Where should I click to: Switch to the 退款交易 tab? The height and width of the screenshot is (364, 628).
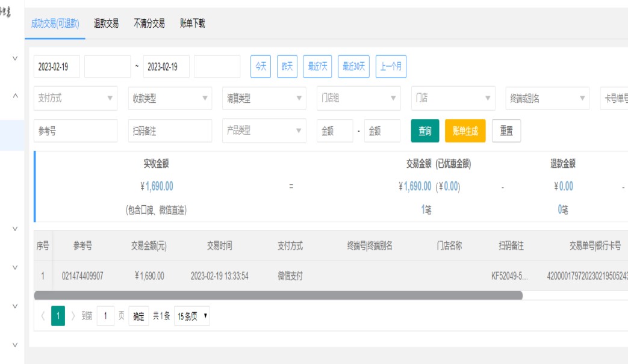click(106, 23)
